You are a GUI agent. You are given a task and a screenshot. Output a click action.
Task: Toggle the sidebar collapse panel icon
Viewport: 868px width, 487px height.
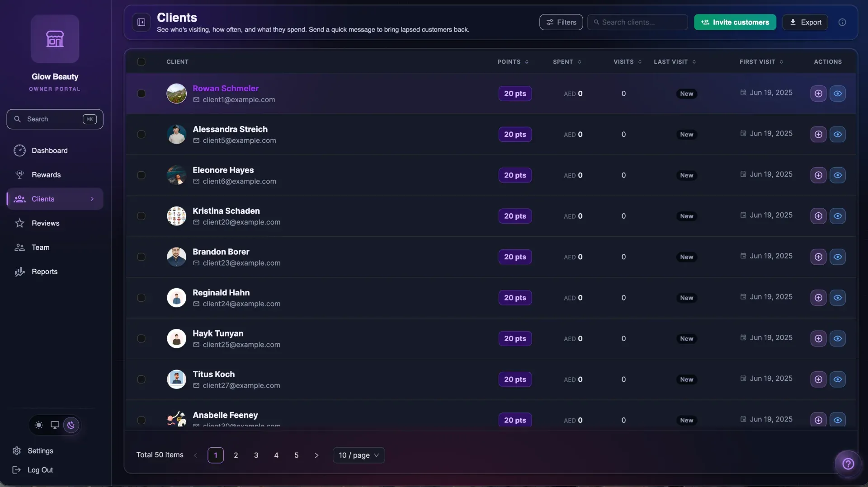tap(141, 22)
